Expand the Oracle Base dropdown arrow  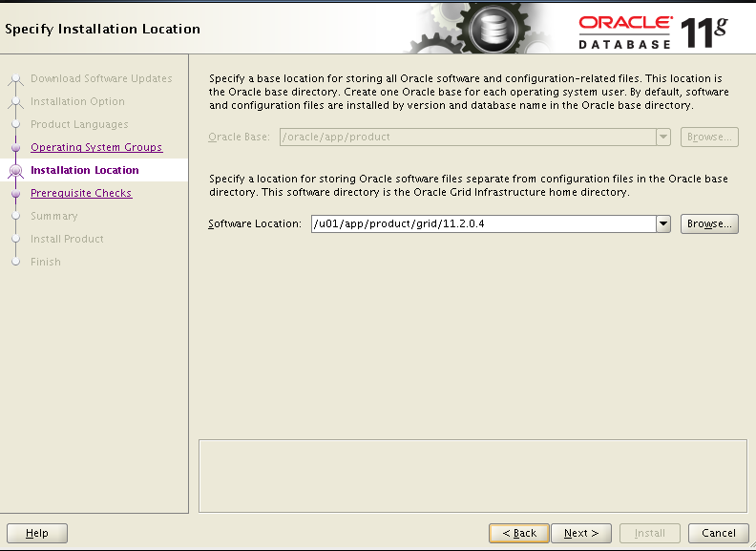pos(663,137)
